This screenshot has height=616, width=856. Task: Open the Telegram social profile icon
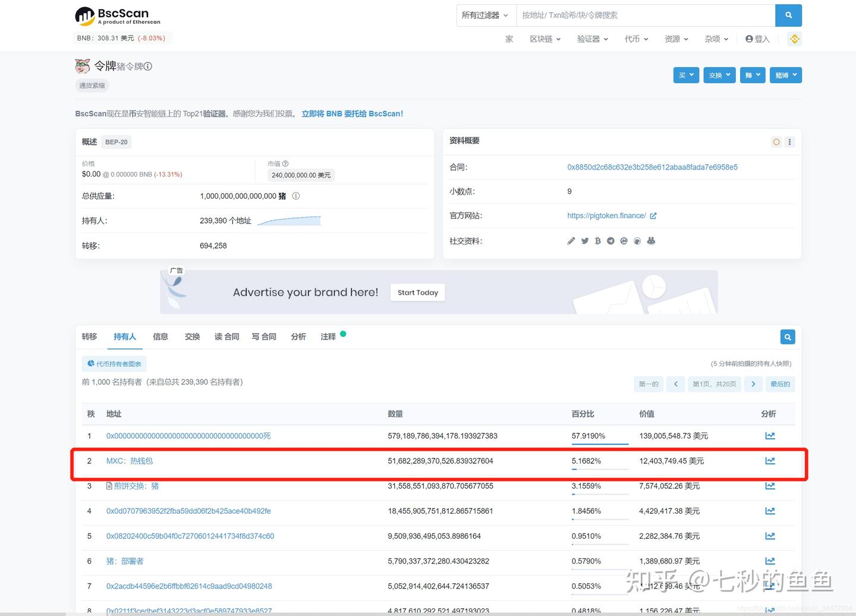610,241
